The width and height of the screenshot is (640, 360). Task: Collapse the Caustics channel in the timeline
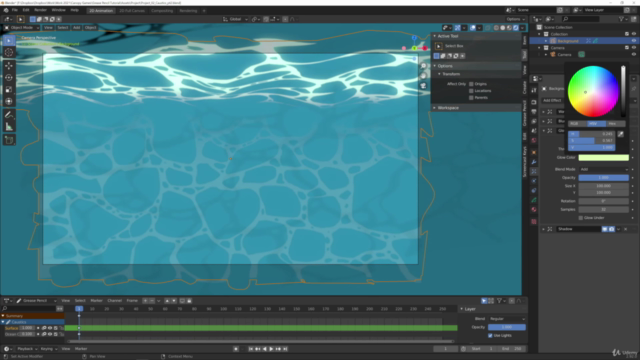click(3, 322)
